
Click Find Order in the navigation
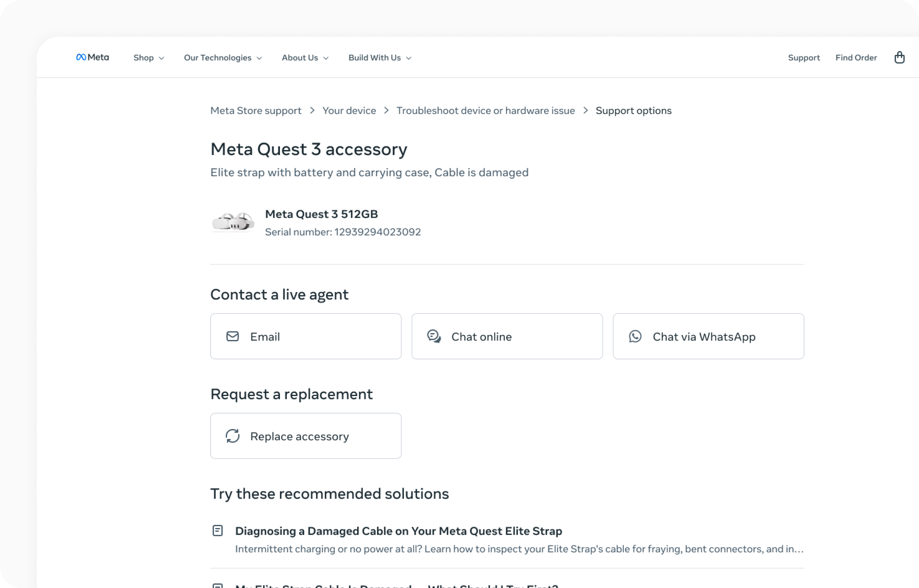click(857, 58)
